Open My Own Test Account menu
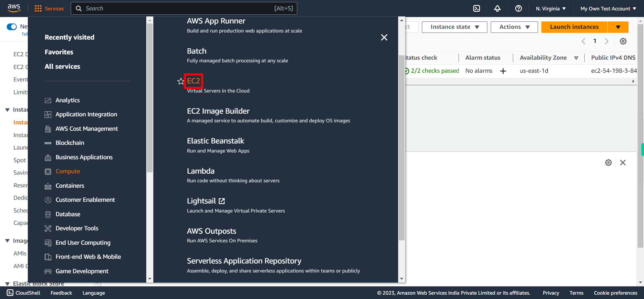Screen dimensions: 644x299 coord(608,9)
